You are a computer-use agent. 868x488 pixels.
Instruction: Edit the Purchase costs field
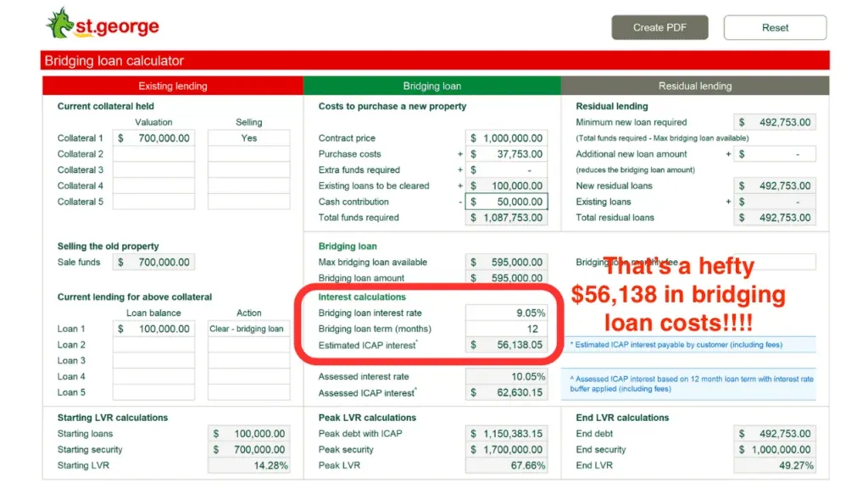click(507, 154)
